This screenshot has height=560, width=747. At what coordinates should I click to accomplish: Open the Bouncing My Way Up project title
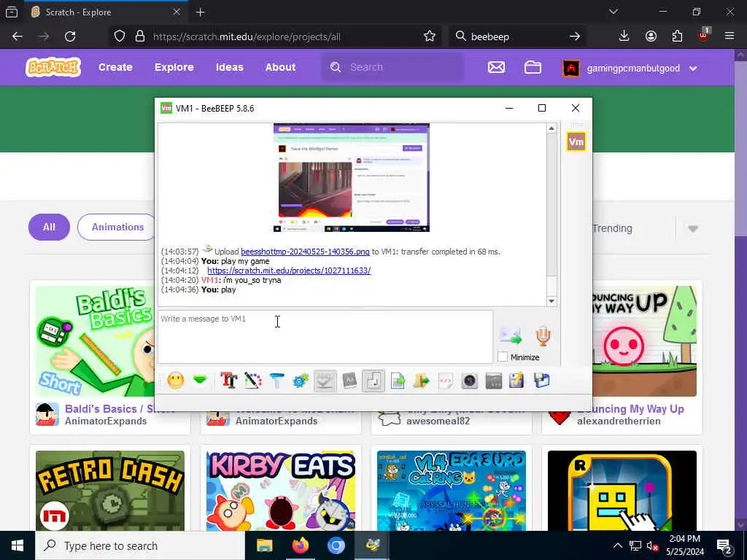tap(630, 408)
